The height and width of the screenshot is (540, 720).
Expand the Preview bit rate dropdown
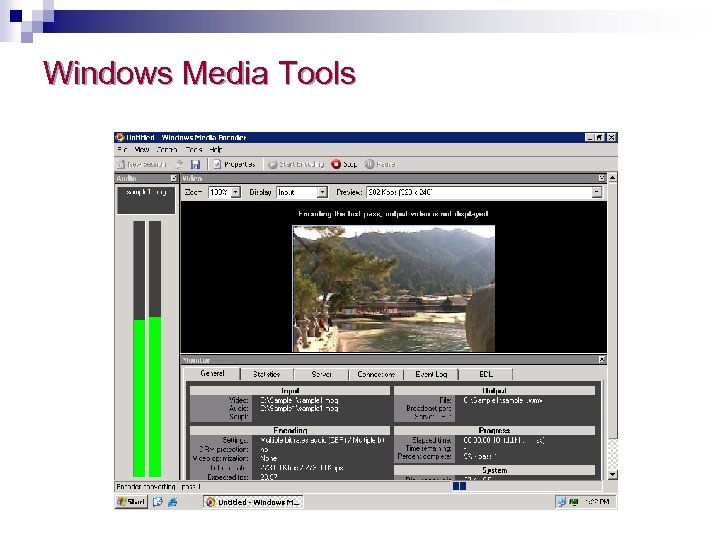(596, 192)
